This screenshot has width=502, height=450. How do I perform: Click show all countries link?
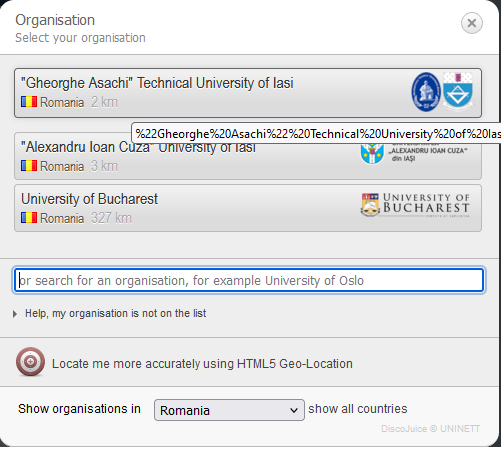[x=358, y=409]
